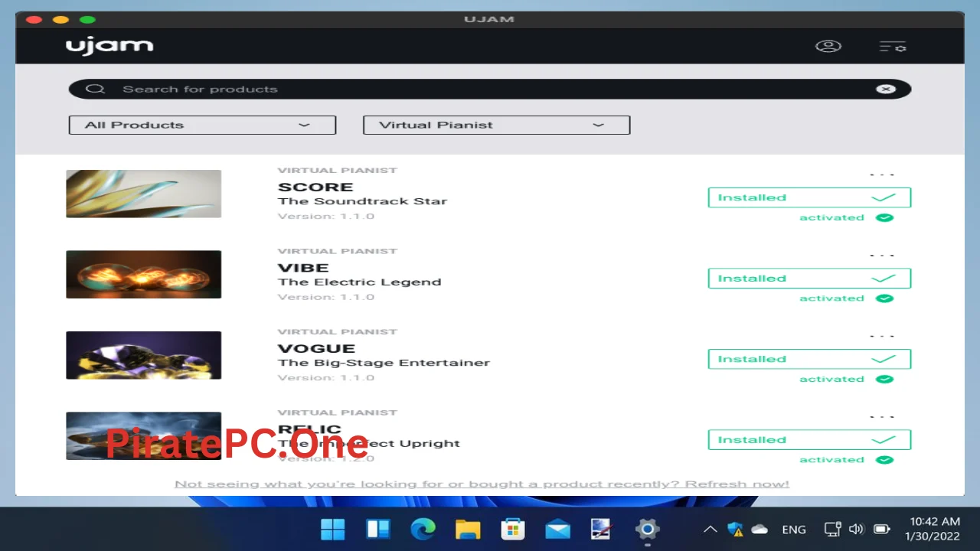Screen dimensions: 980x551
Task: Launch Microsoft Edge from taskbar
Action: (x=423, y=529)
